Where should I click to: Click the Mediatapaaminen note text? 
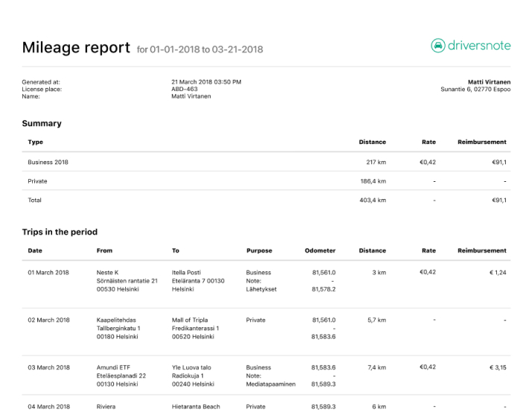coord(270,384)
